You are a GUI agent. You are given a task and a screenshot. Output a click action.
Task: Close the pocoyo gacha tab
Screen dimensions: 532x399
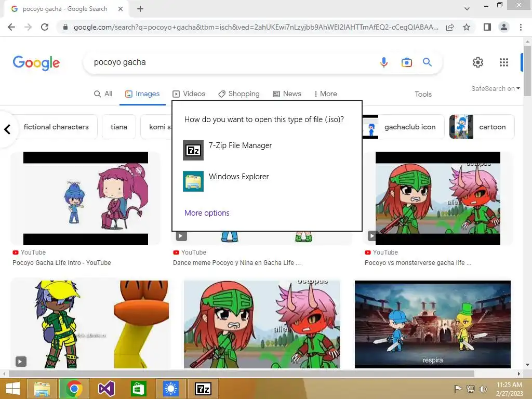pyautogui.click(x=121, y=9)
